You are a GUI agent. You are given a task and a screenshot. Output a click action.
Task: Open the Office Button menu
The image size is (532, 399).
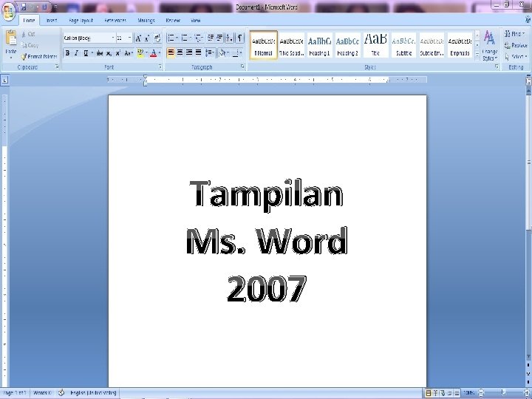point(8,10)
